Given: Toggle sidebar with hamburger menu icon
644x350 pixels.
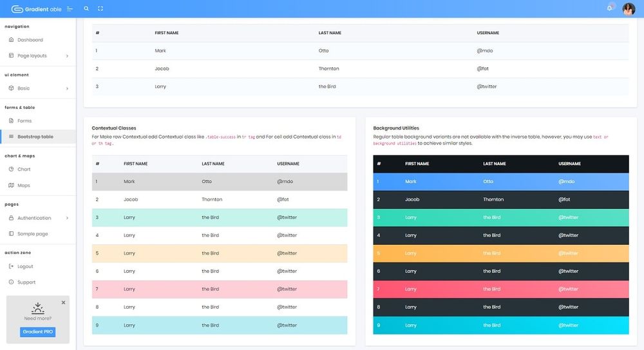Looking at the screenshot, I should (x=70, y=8).
